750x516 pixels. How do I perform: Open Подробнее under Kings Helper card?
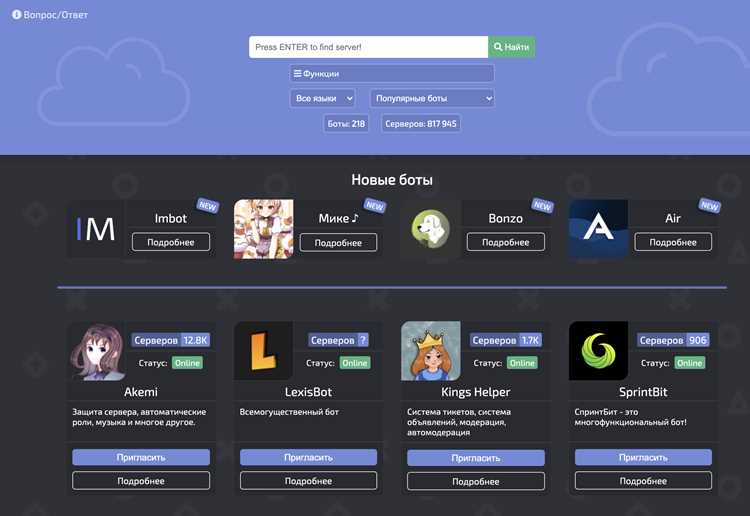(x=476, y=481)
